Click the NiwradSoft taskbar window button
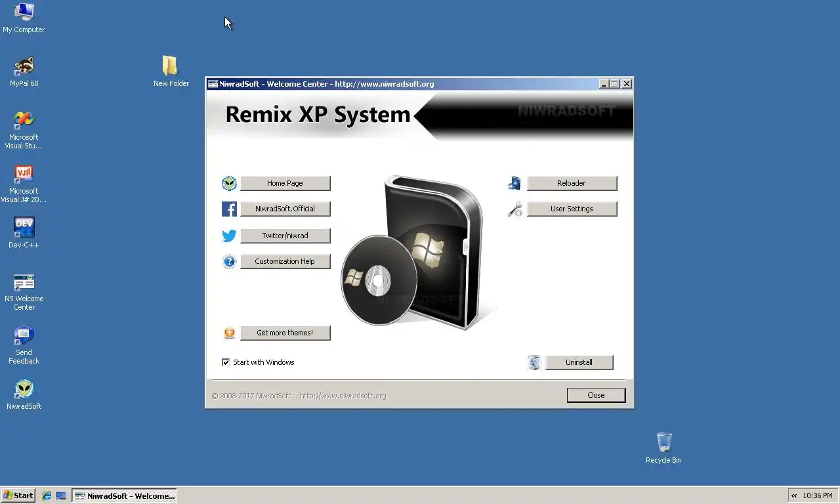840x504 pixels. tap(125, 495)
